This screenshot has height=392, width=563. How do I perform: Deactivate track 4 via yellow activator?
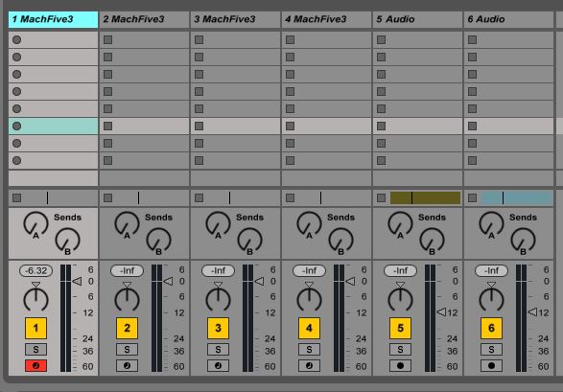pos(309,328)
